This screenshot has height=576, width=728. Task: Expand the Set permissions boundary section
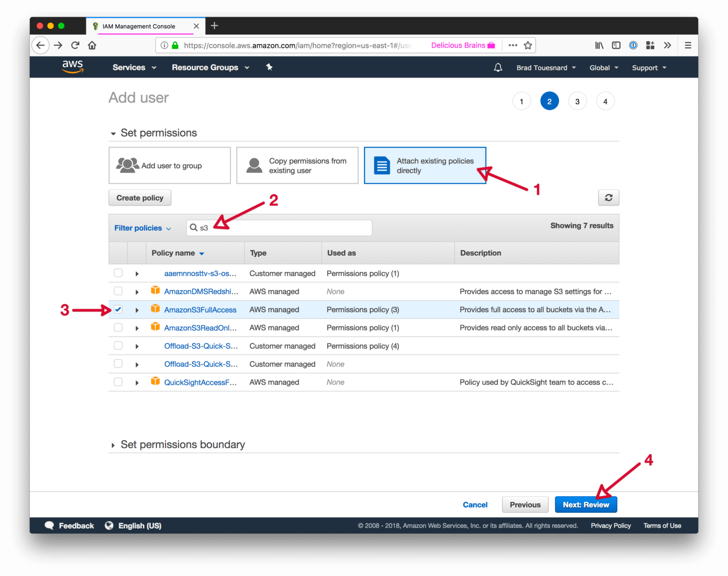point(113,445)
